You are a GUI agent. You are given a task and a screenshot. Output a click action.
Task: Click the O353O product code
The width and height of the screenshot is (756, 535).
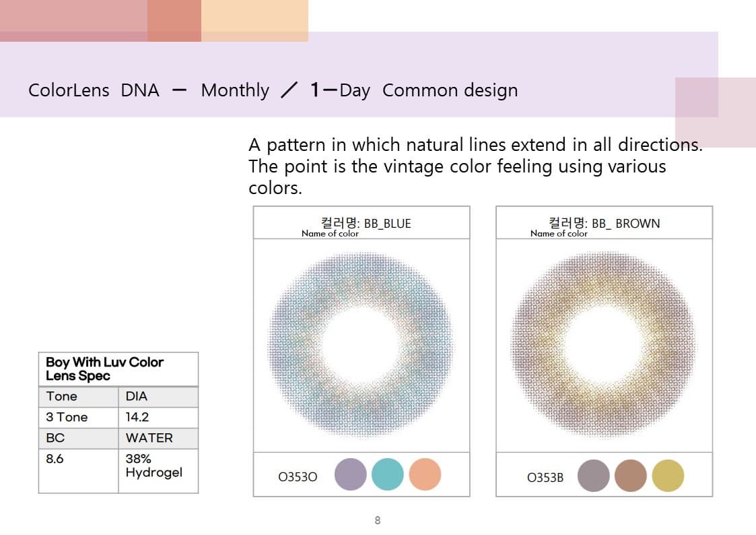pyautogui.click(x=298, y=477)
